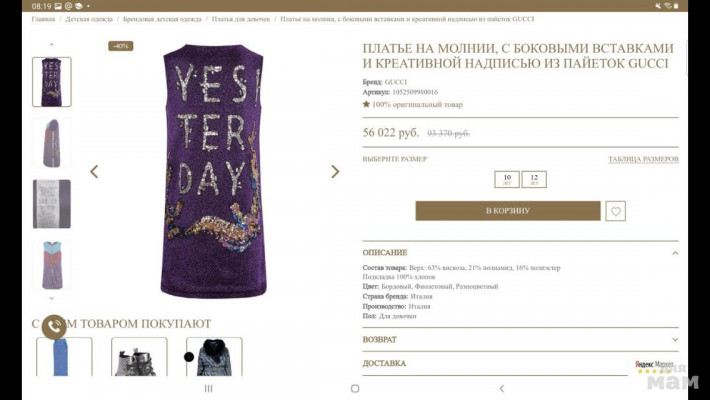Select size 12 years
This screenshot has height=400, width=710.
point(534,179)
